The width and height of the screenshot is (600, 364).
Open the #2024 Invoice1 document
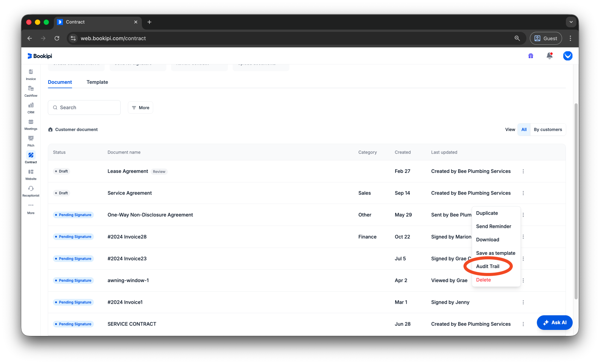click(125, 302)
